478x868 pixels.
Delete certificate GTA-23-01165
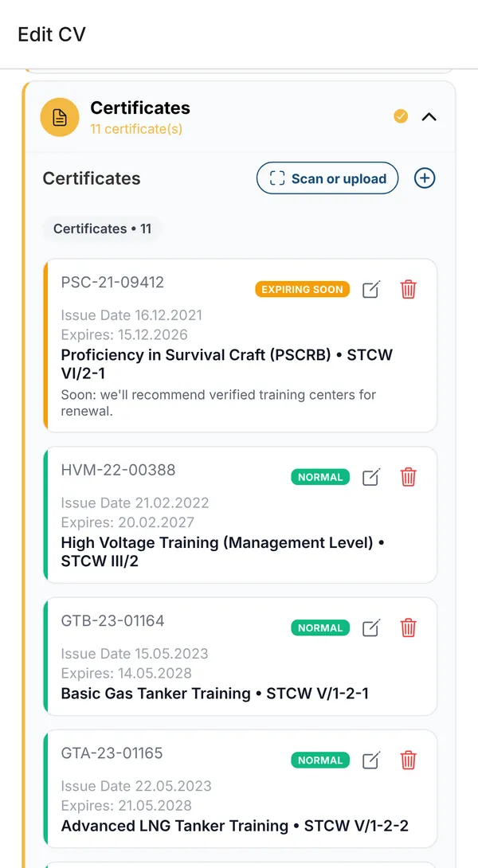click(x=408, y=760)
